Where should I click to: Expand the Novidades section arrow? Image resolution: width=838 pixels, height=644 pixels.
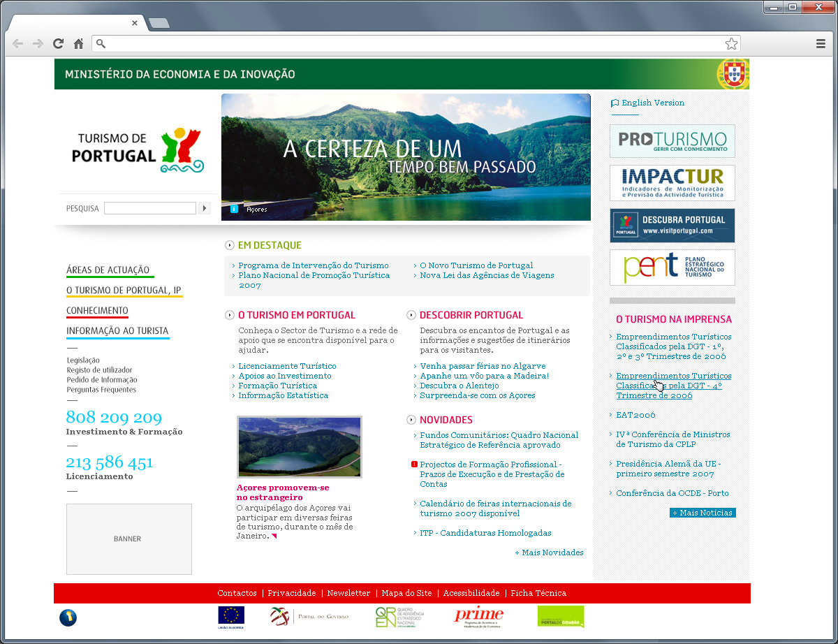pyautogui.click(x=411, y=420)
